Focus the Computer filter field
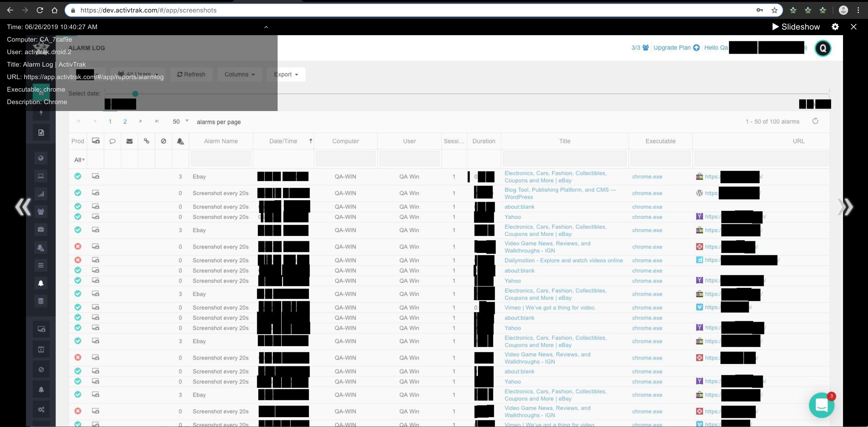The image size is (868, 427). pos(345,159)
